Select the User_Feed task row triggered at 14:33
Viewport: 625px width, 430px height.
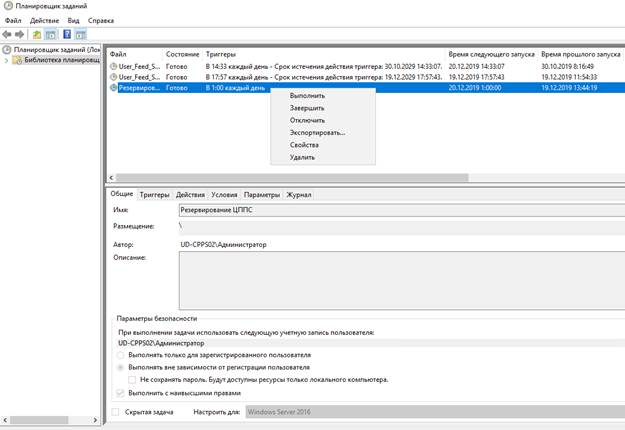click(x=366, y=67)
